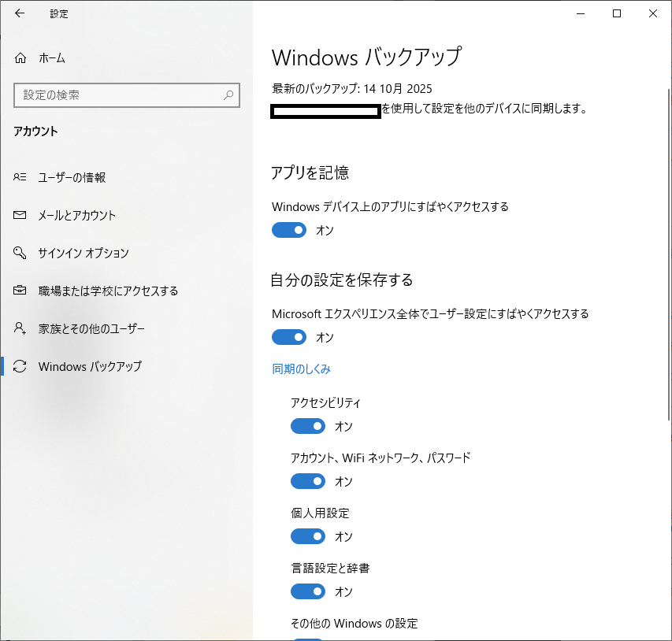The height and width of the screenshot is (641, 672).
Task: Toggle the アクセシビリティ sync switch
Action: click(308, 426)
